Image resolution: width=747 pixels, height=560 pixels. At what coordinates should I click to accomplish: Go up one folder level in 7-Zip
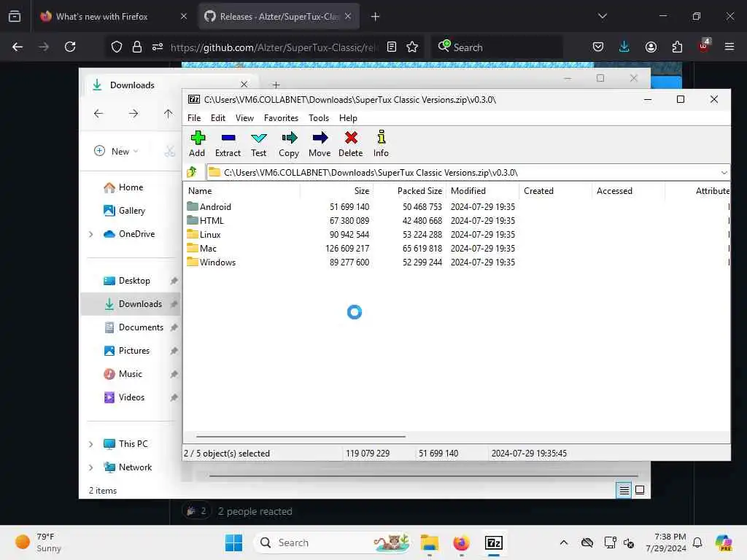pos(192,172)
